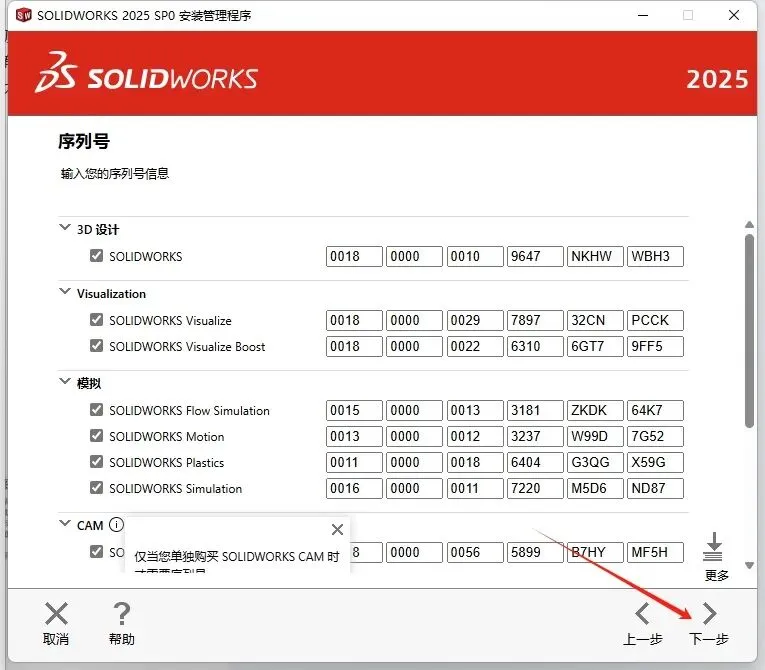Screen dimensions: 765x670
Task: Click 帮助 label for help
Action: click(121, 639)
